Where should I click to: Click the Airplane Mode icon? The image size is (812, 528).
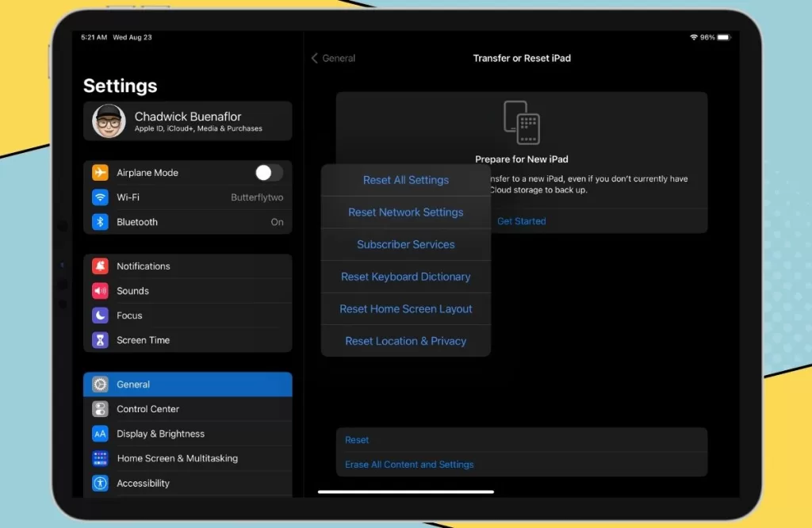(100, 172)
